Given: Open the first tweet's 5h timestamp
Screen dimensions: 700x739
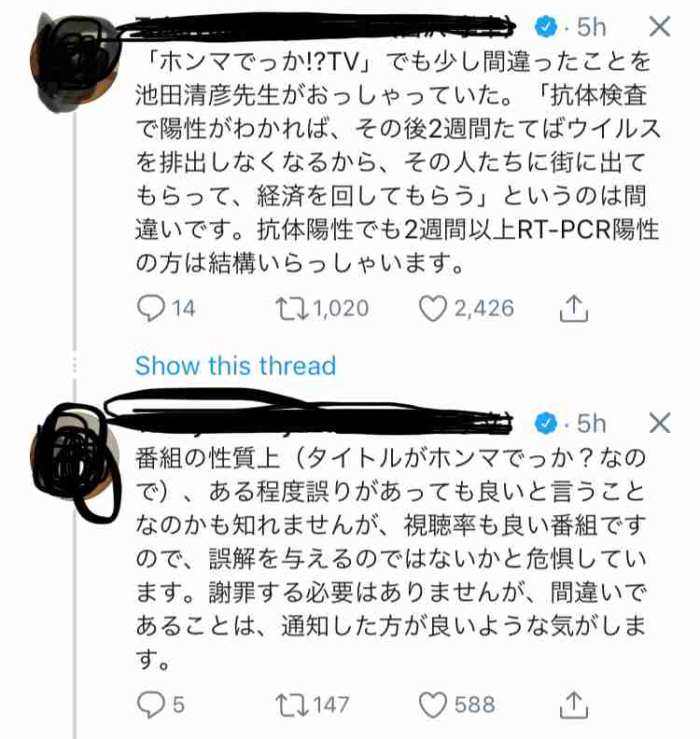Looking at the screenshot, I should tap(590, 26).
